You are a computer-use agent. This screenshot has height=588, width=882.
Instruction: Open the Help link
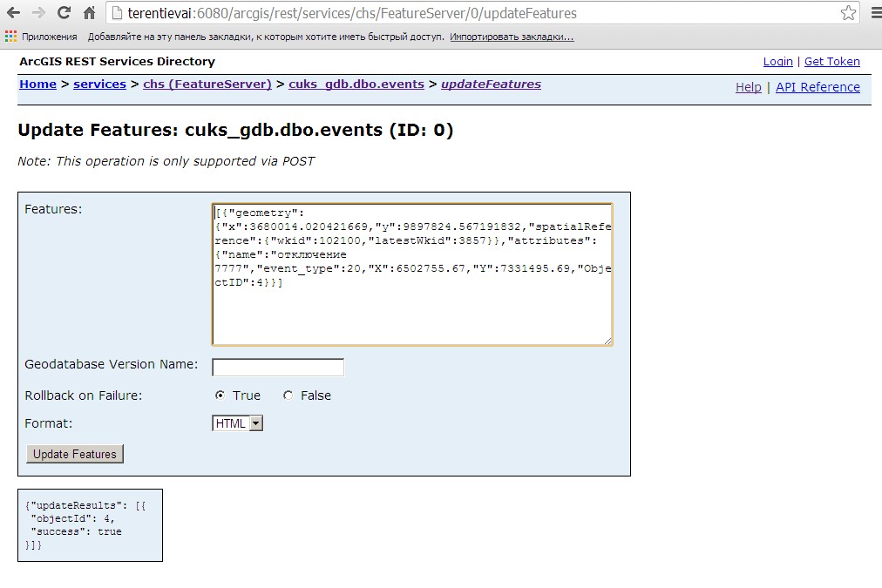coord(748,87)
